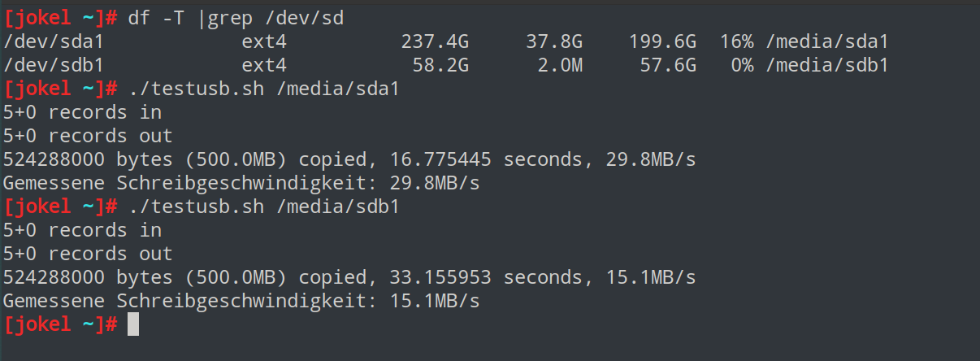Click the terminal cursor block at the last prompt
980x361 pixels.
pyautogui.click(x=133, y=324)
